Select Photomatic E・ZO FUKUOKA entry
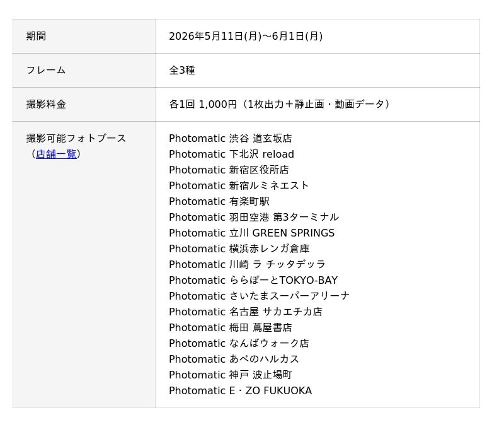504x427 pixels. click(x=241, y=390)
